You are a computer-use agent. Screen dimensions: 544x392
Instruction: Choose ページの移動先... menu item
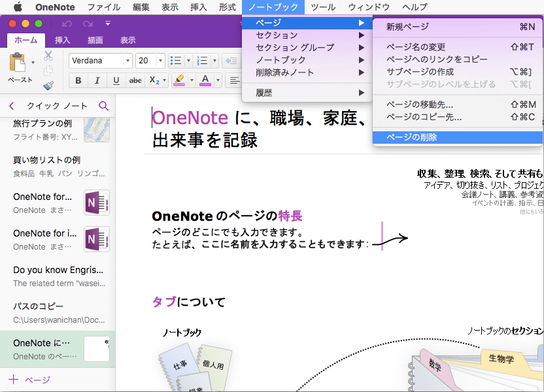pyautogui.click(x=458, y=105)
